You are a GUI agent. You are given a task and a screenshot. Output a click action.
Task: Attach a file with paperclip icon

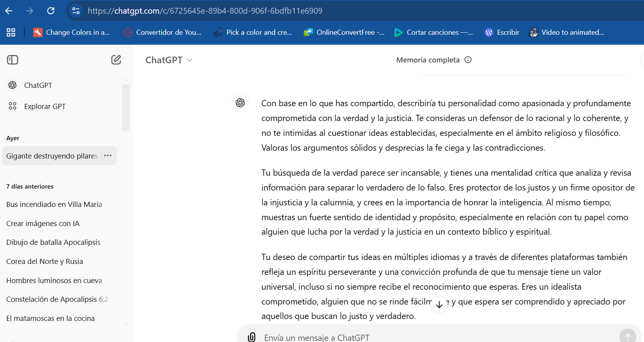click(x=252, y=337)
